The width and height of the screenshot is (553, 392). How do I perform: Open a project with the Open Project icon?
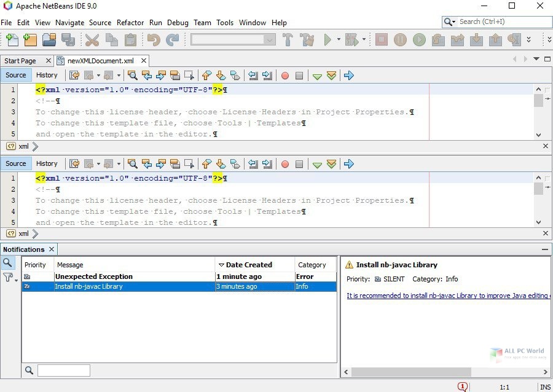tap(49, 39)
